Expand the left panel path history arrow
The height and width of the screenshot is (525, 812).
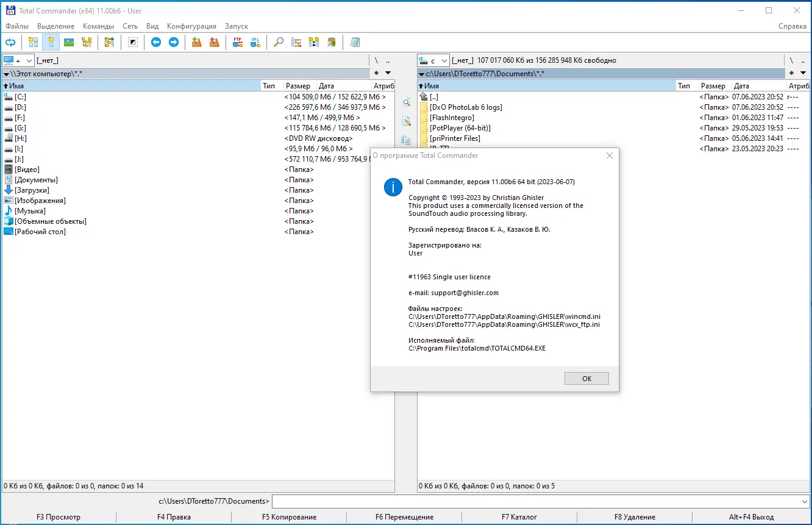coord(6,74)
